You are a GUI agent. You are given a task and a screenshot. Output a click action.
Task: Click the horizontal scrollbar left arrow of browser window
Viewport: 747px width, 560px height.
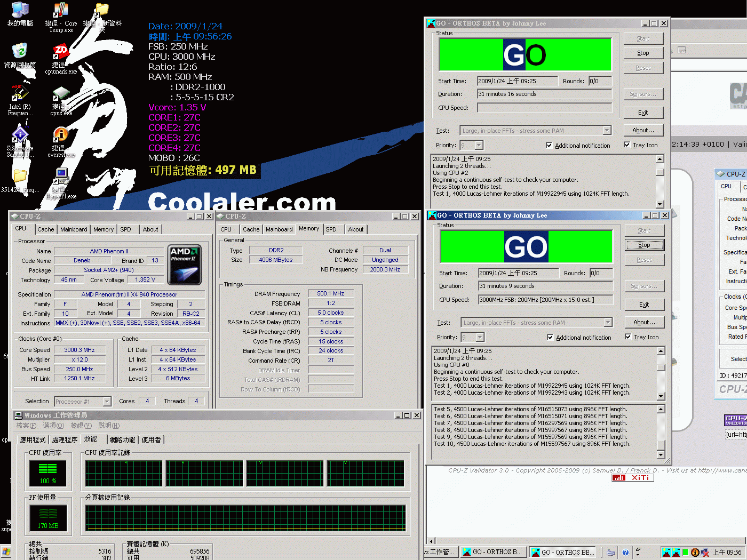432,540
